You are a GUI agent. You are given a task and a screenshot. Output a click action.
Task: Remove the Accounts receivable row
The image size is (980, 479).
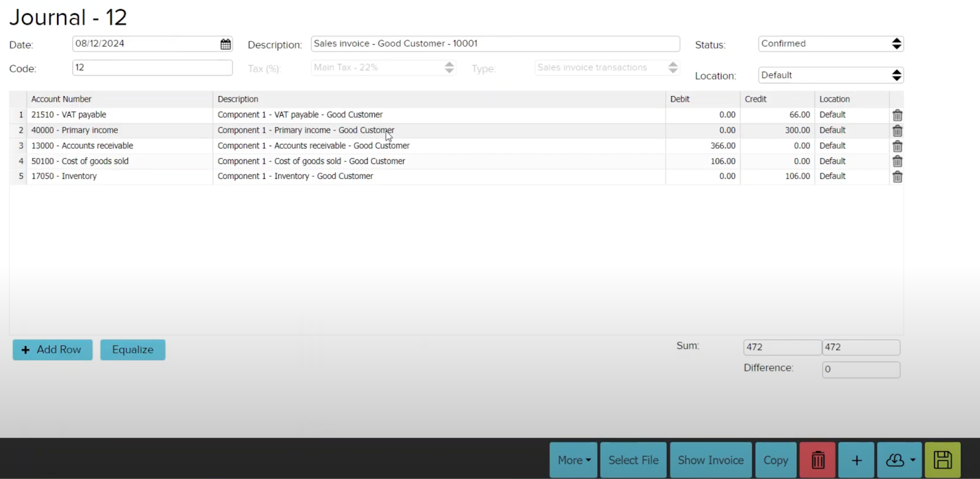click(897, 146)
